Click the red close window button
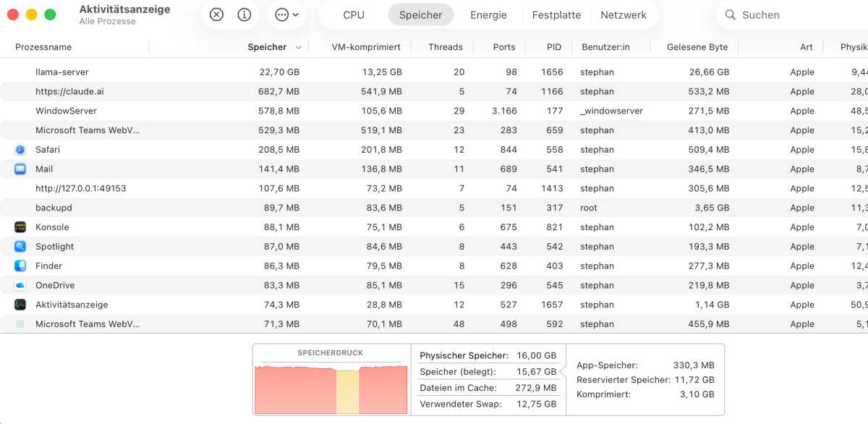Screen dimensions: 868x424 coord(12,14)
